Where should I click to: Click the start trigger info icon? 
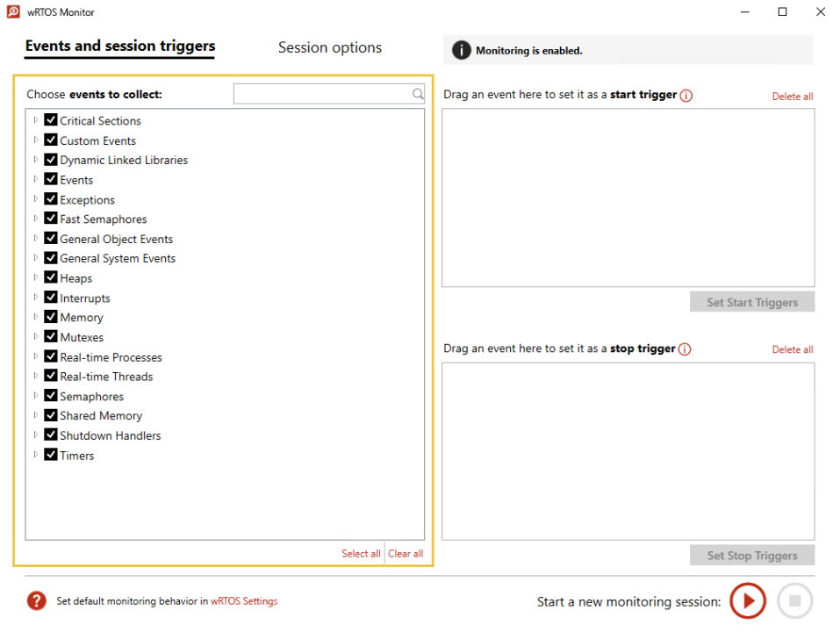click(686, 96)
